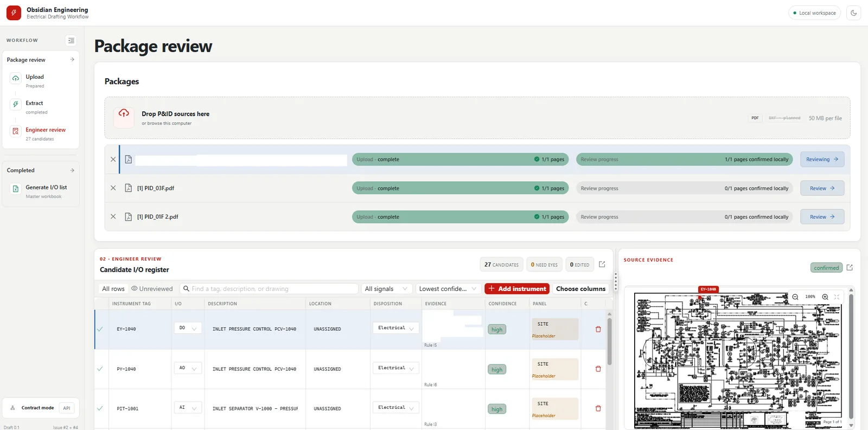Open the Engineer review workflow step
Image resolution: width=868 pixels, height=430 pixels.
pos(41,134)
